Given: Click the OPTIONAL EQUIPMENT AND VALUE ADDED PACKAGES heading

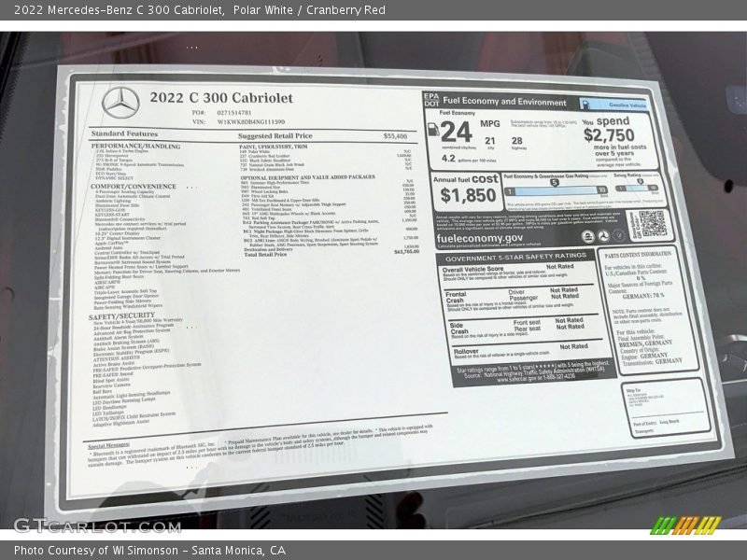Looking at the screenshot, I should pyautogui.click(x=308, y=177).
